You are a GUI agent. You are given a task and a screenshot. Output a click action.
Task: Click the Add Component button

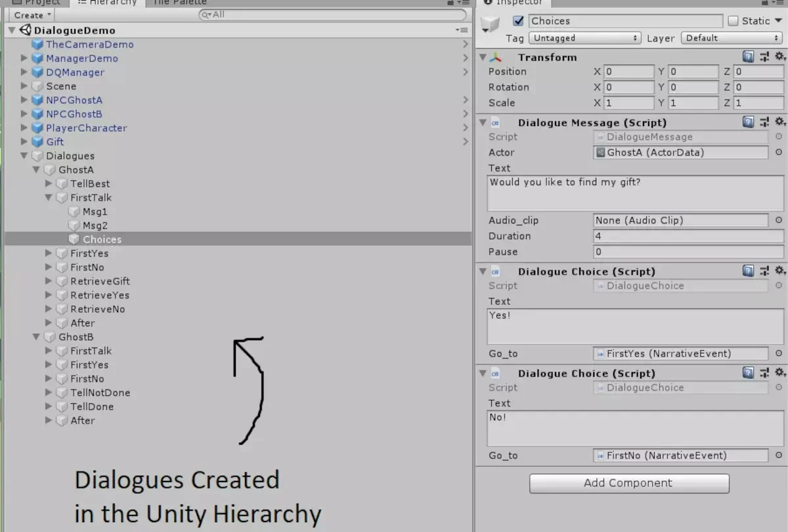click(629, 483)
